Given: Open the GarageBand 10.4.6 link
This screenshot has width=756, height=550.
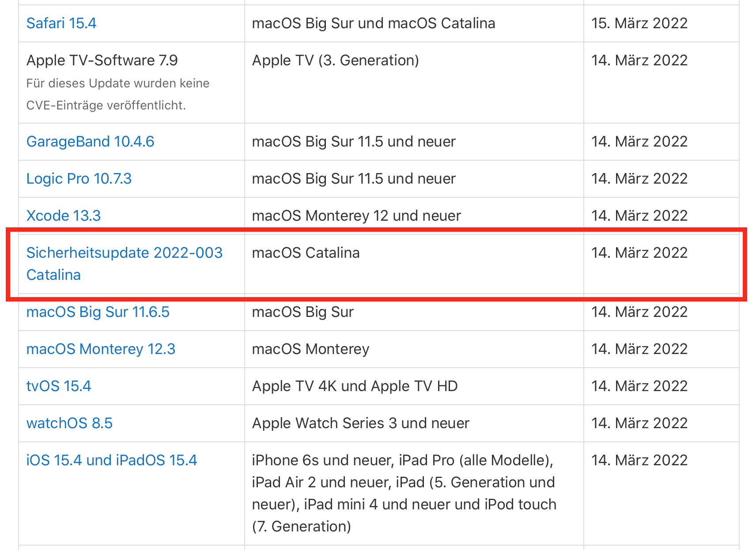Looking at the screenshot, I should tap(90, 142).
